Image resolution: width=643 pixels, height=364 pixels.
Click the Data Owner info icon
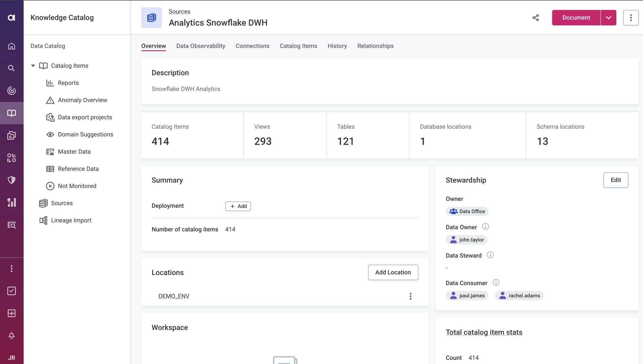[485, 227]
